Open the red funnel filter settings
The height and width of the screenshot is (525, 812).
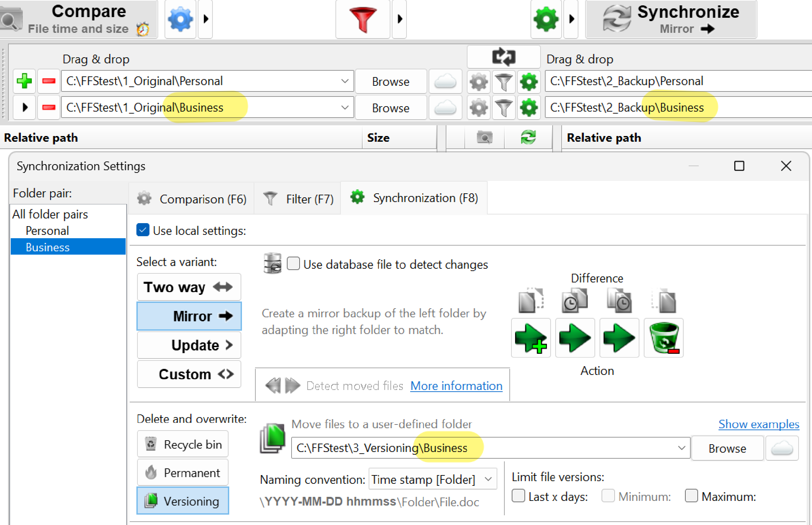[x=363, y=19]
